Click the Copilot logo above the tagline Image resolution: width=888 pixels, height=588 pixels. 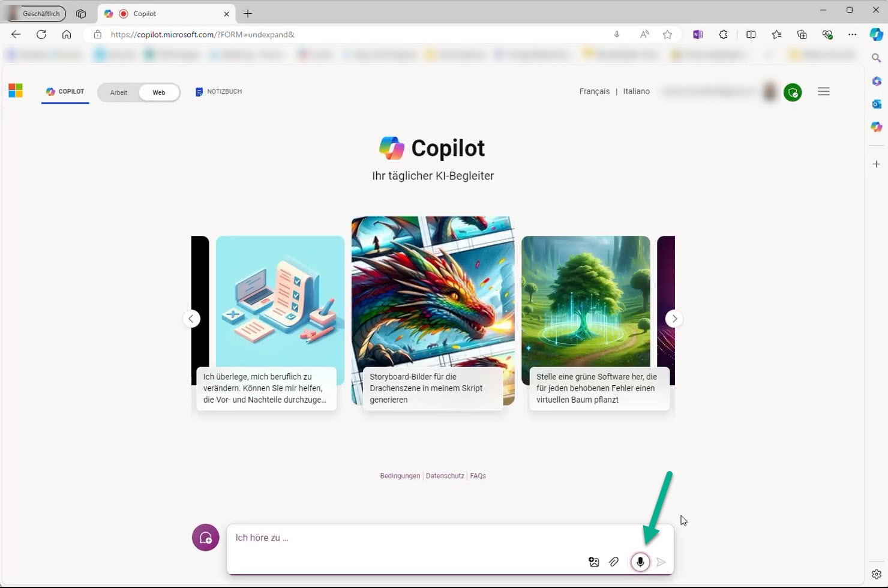(x=391, y=148)
